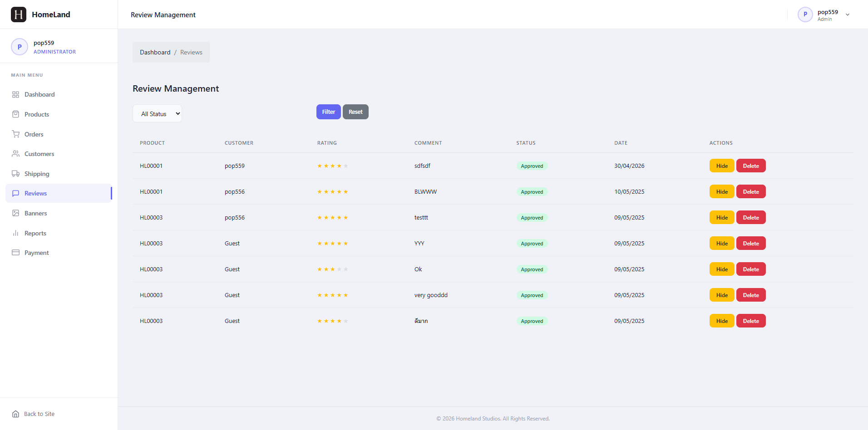Click the Banners image icon in sidebar
This screenshot has height=430, width=868.
tap(15, 213)
